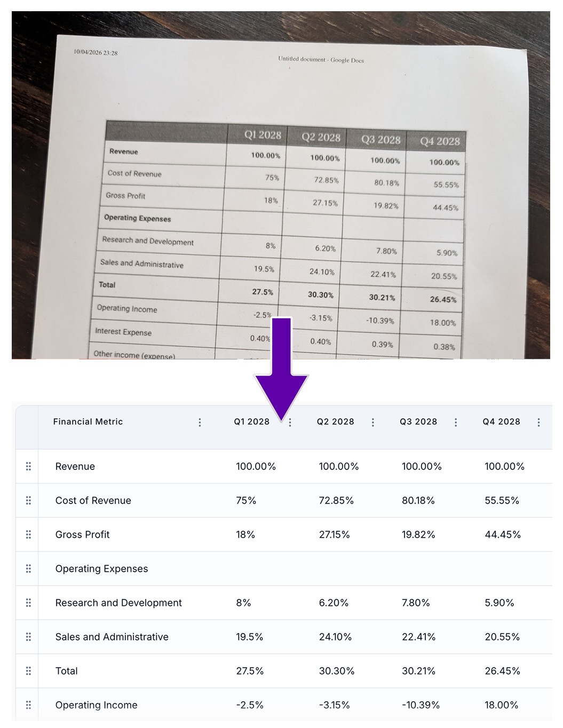Open the Financial Metric column options menu
Viewport: 563px width, 728px height.
point(200,422)
